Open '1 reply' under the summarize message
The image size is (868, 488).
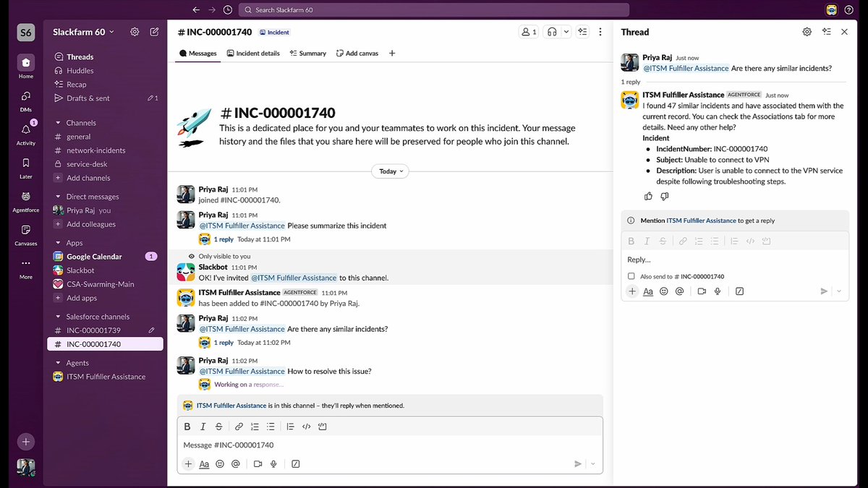click(224, 239)
